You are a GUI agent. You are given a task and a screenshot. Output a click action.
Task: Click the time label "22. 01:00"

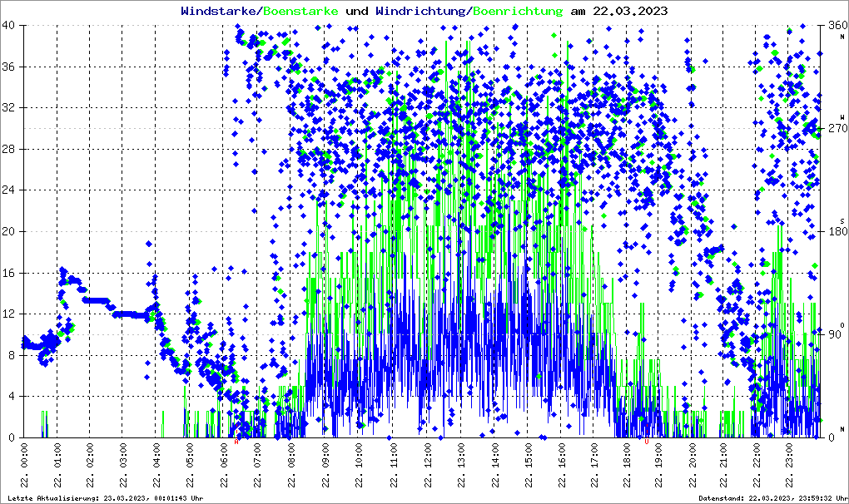point(57,466)
